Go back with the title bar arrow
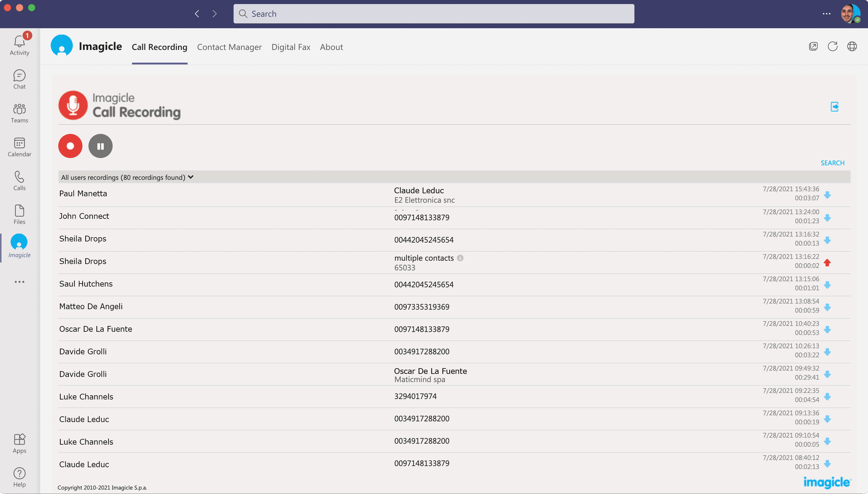868x494 pixels. tap(197, 14)
